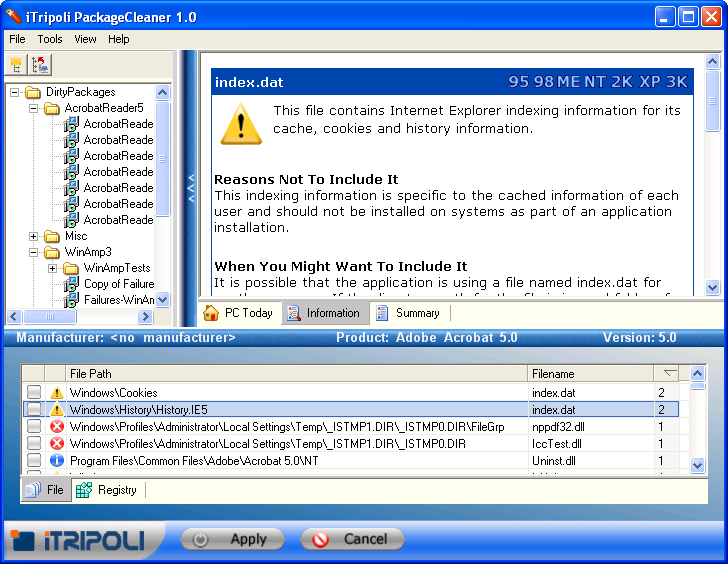728x564 pixels.
Task: Click the DirtyPackages folder icon
Action: point(32,92)
